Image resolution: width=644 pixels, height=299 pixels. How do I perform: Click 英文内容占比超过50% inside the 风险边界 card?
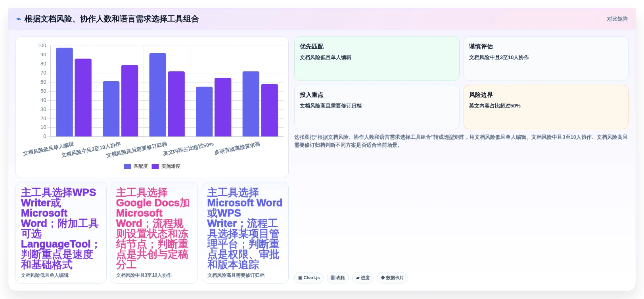(495, 106)
